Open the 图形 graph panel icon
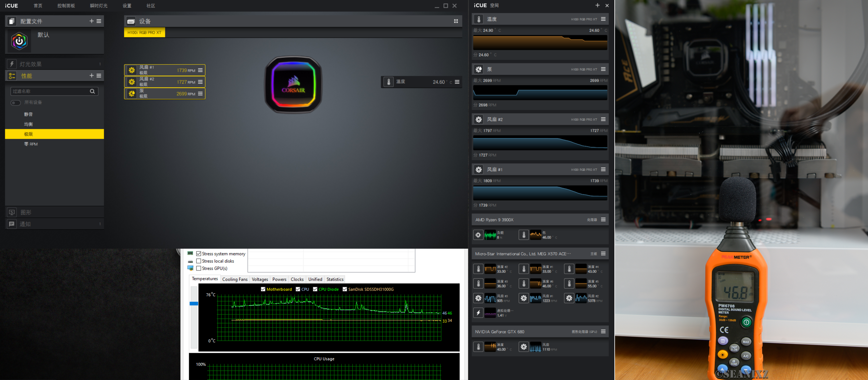The image size is (868, 380). (12, 212)
